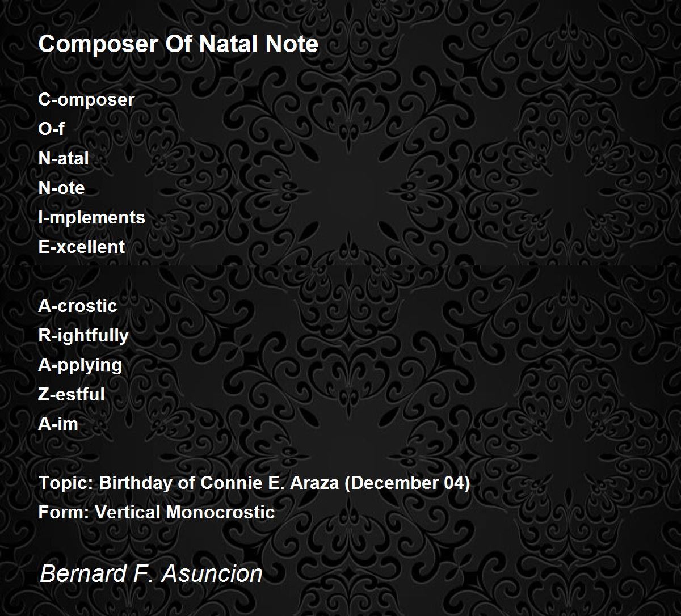Click the "Z-estful" line
Screen dimensions: 681x616
click(72, 394)
